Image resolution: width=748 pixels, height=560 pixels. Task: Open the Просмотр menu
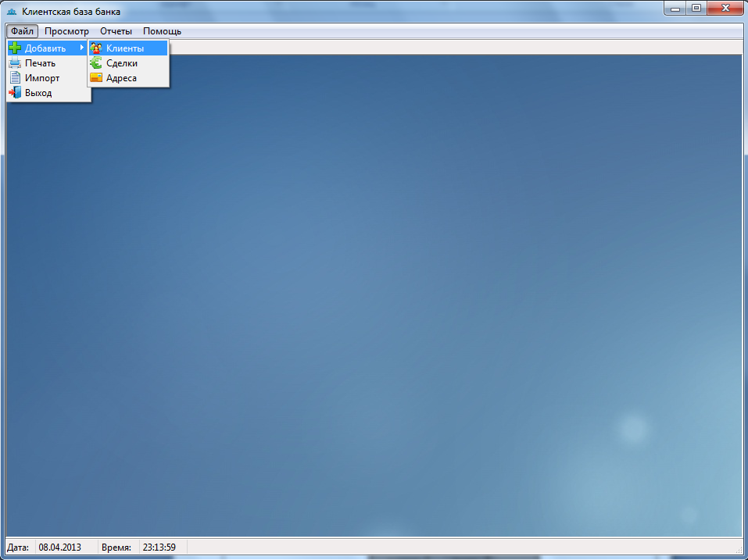[66, 31]
